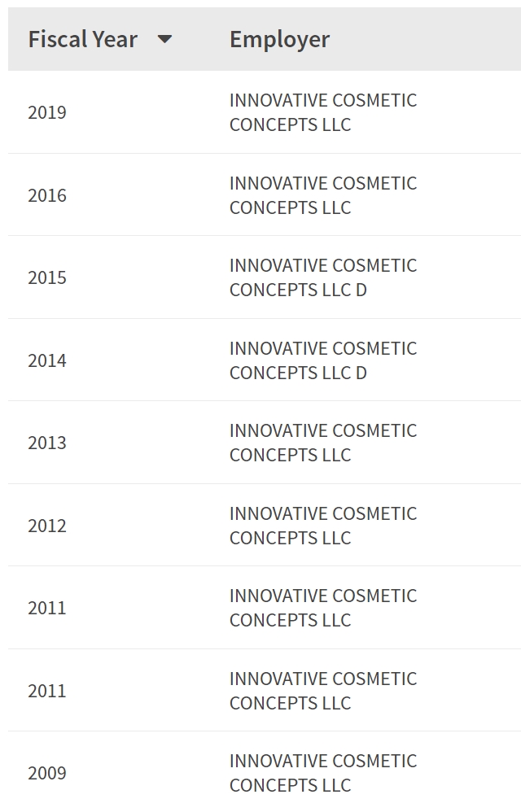Image resolution: width=521 pixels, height=812 pixels.
Task: Click the 2015 fiscal year cell
Action: point(47,277)
